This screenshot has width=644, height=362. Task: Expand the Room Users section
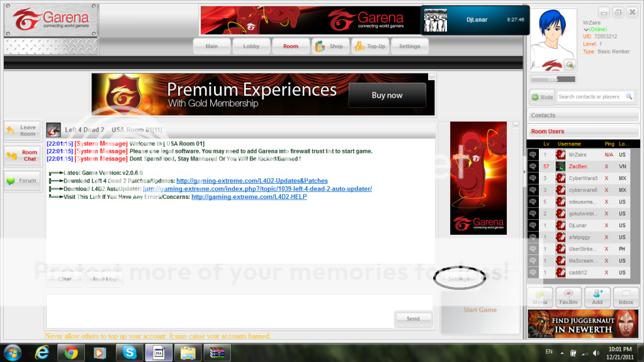pyautogui.click(x=583, y=132)
